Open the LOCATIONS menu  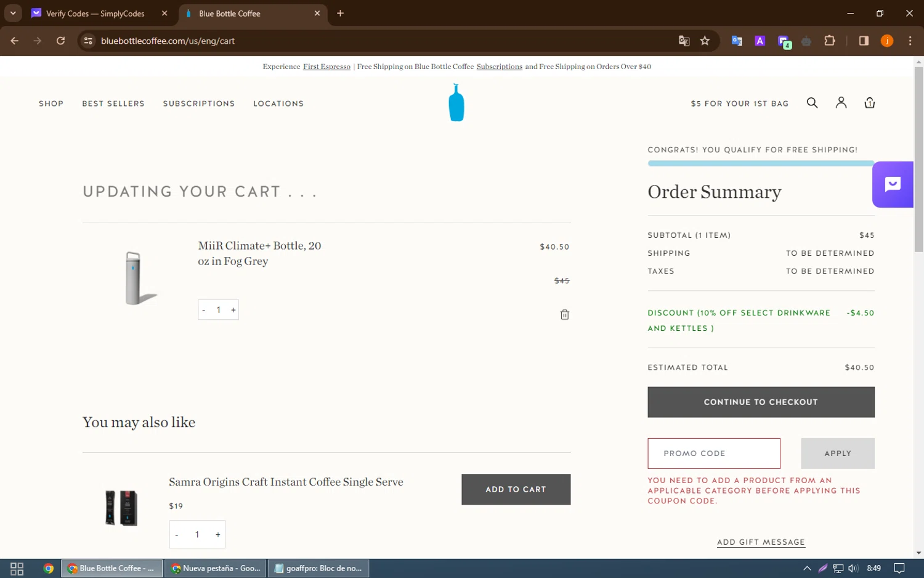click(278, 104)
